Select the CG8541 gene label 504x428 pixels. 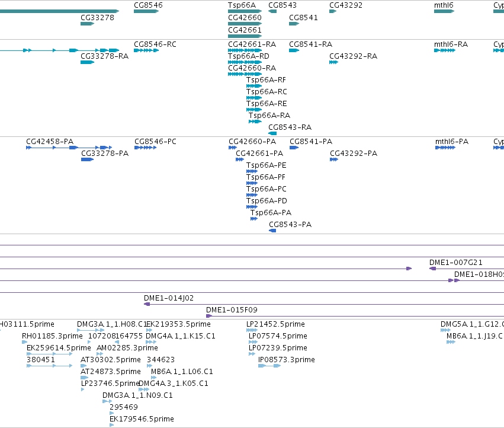point(303,17)
